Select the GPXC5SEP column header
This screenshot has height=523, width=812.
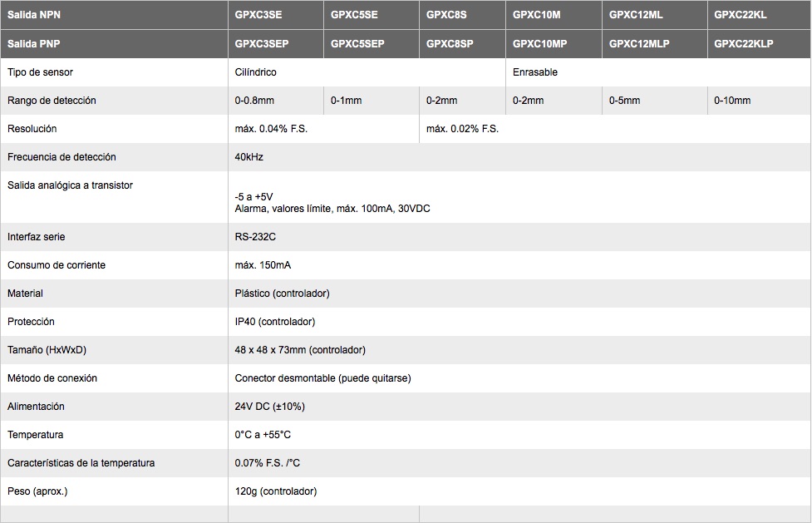(372, 43)
